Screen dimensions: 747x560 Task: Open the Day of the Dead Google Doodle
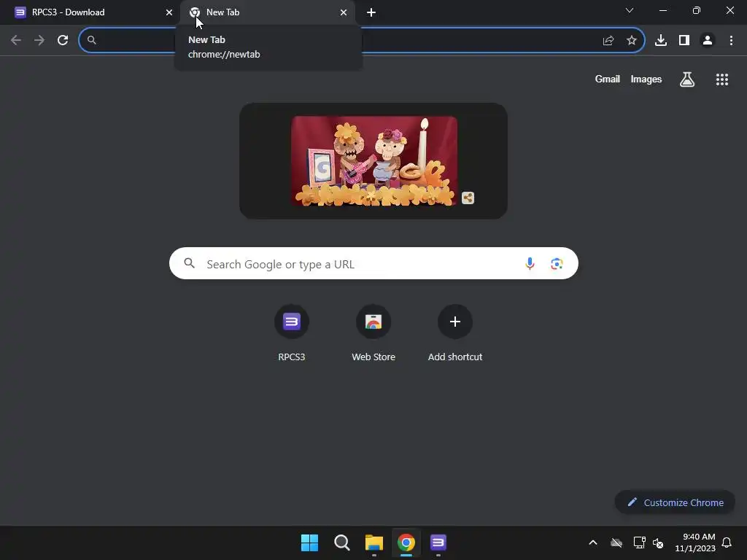[374, 161]
